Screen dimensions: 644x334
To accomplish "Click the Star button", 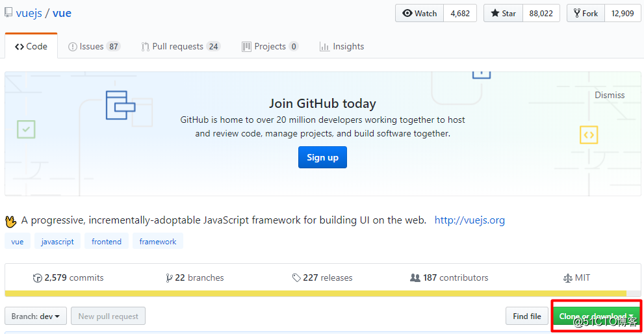I will pyautogui.click(x=503, y=13).
